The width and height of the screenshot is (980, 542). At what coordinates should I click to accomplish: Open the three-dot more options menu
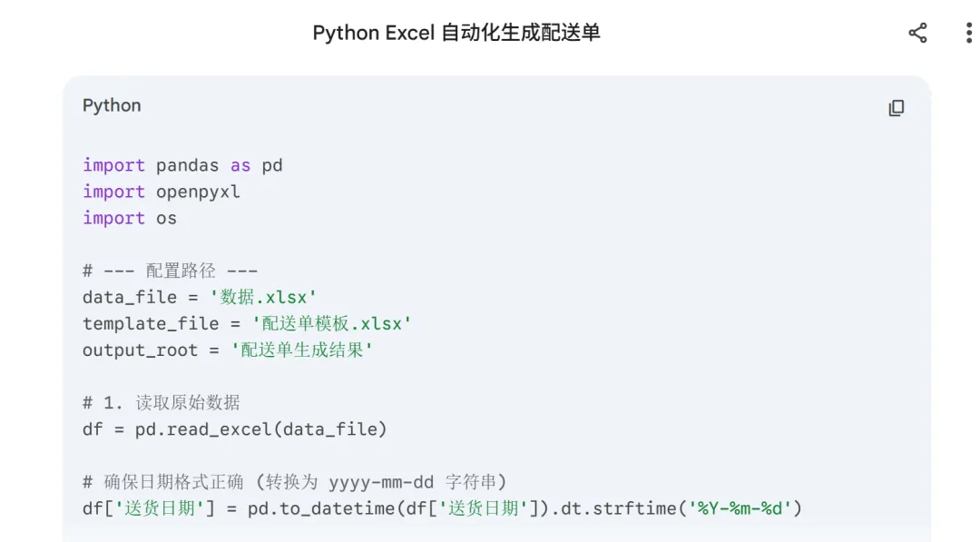click(968, 34)
